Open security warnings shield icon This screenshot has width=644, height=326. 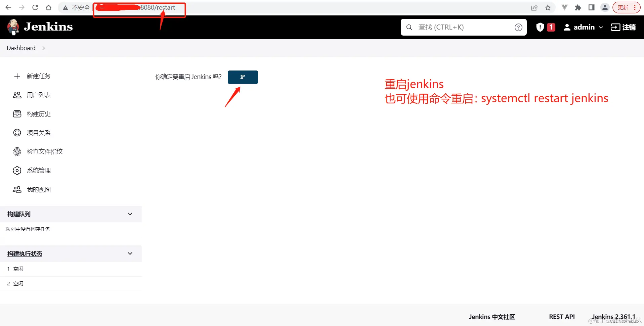click(540, 27)
